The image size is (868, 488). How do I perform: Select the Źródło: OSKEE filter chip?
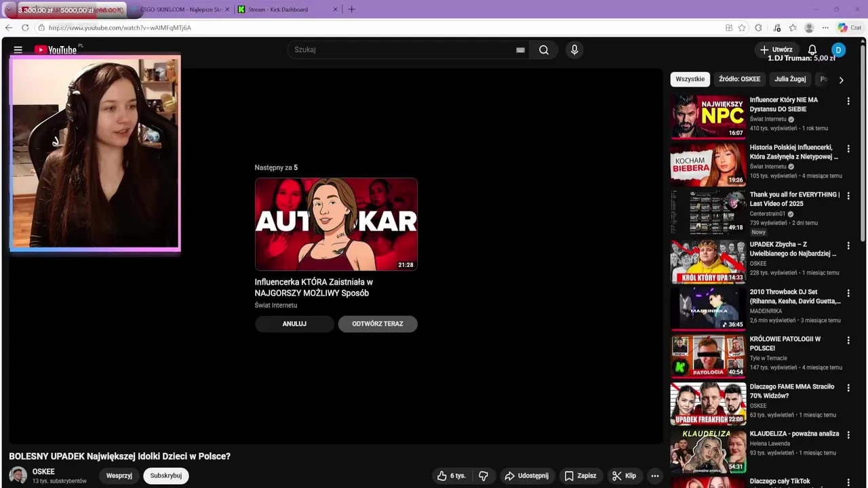tap(740, 79)
